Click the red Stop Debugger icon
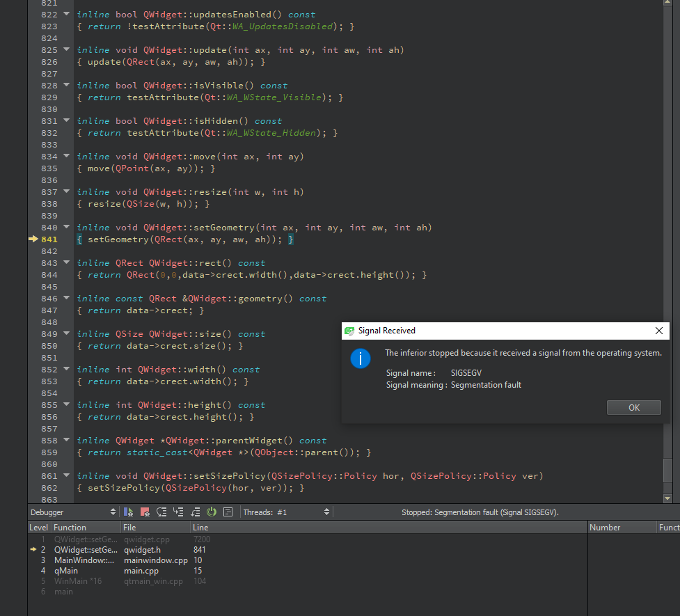 point(145,512)
